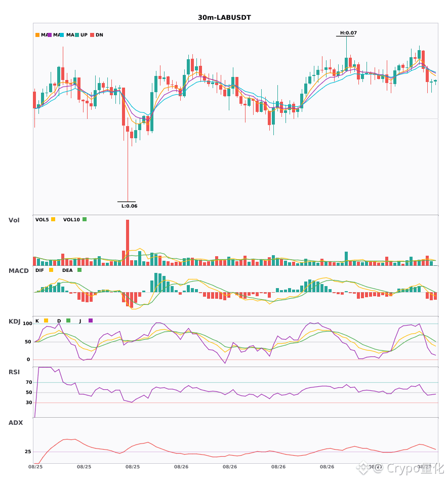The image size is (448, 481).
Task: Click the MACD panel label
Action: pos(19,271)
